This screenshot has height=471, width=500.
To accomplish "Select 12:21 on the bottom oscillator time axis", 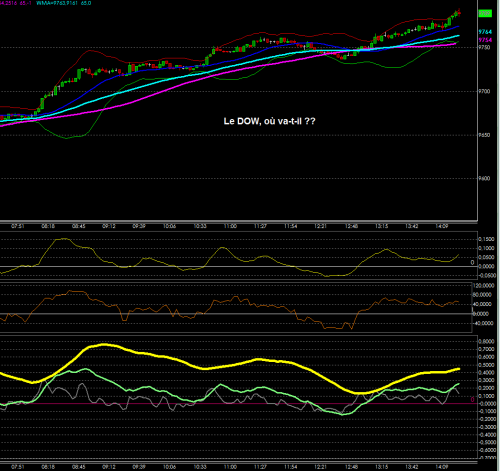I will tap(321, 467).
